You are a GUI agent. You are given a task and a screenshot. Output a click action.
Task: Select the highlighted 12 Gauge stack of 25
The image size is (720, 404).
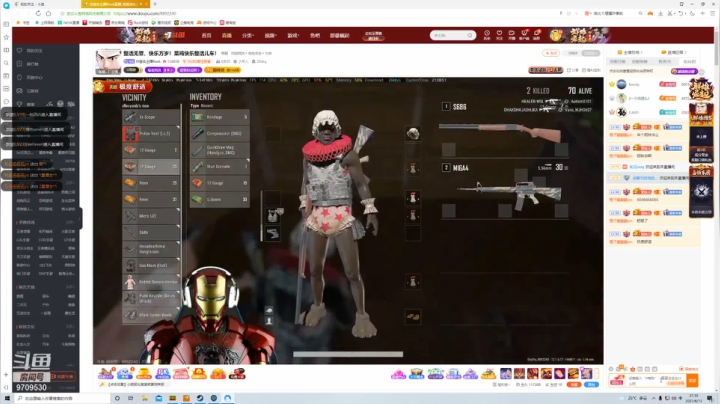click(151, 167)
